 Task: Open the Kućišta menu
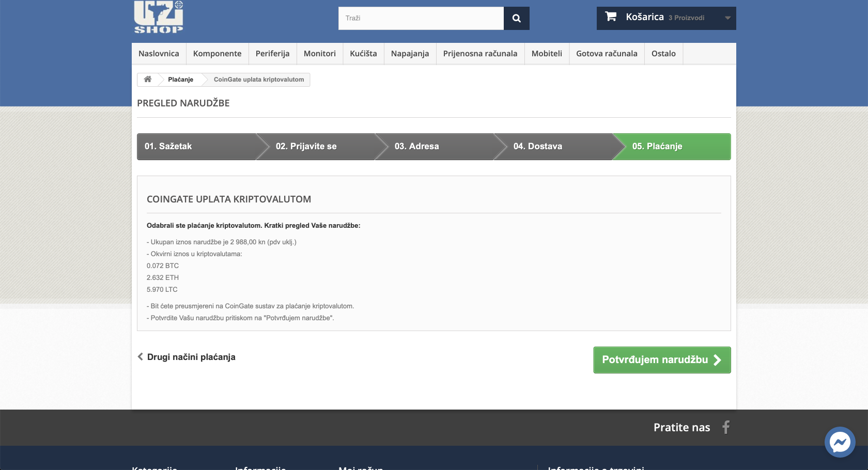tap(363, 54)
